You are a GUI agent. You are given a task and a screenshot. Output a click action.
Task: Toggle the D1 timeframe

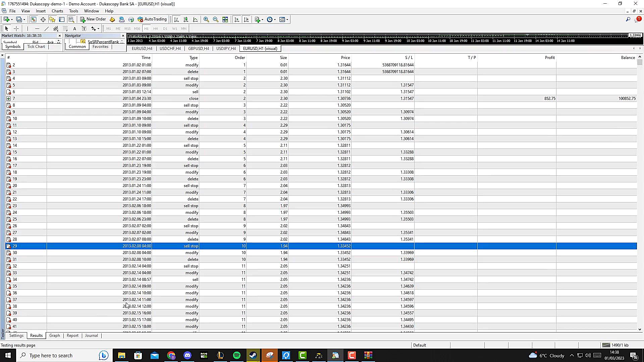tap(165, 28)
